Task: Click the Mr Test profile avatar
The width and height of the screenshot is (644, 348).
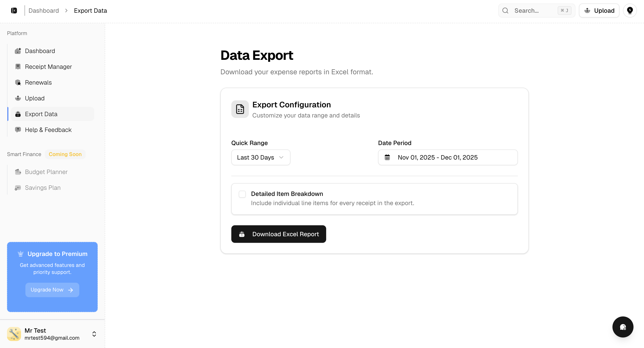Action: pyautogui.click(x=14, y=334)
